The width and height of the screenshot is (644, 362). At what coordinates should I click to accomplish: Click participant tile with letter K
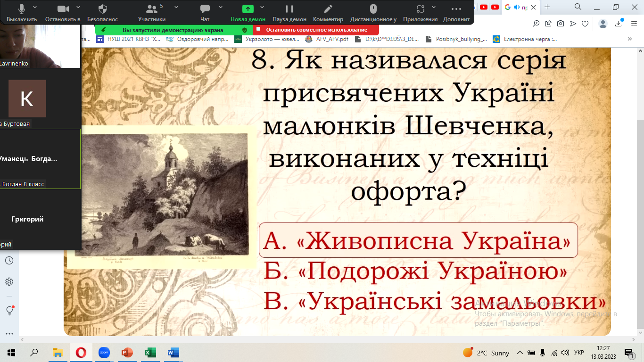pos(27,98)
